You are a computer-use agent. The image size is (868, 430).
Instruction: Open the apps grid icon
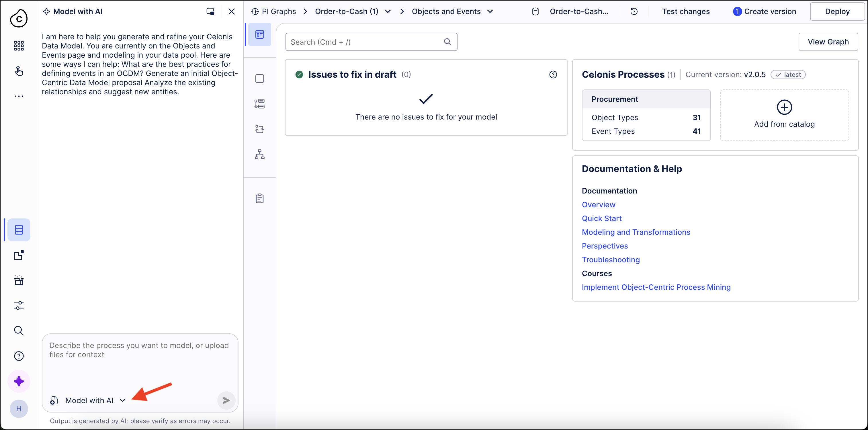pyautogui.click(x=19, y=46)
